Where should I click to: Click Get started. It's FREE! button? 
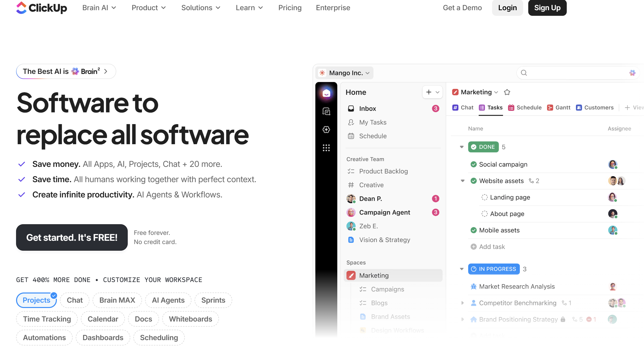pos(72,237)
